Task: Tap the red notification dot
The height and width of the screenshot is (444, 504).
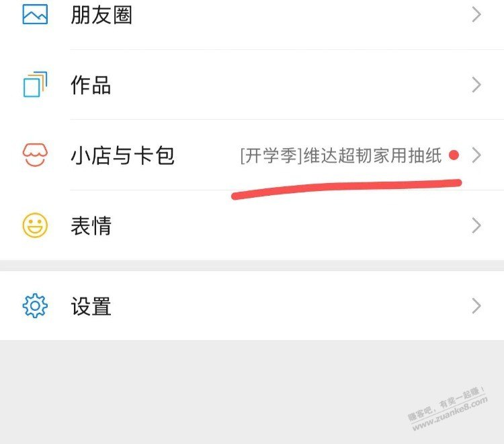Action: coord(454,155)
